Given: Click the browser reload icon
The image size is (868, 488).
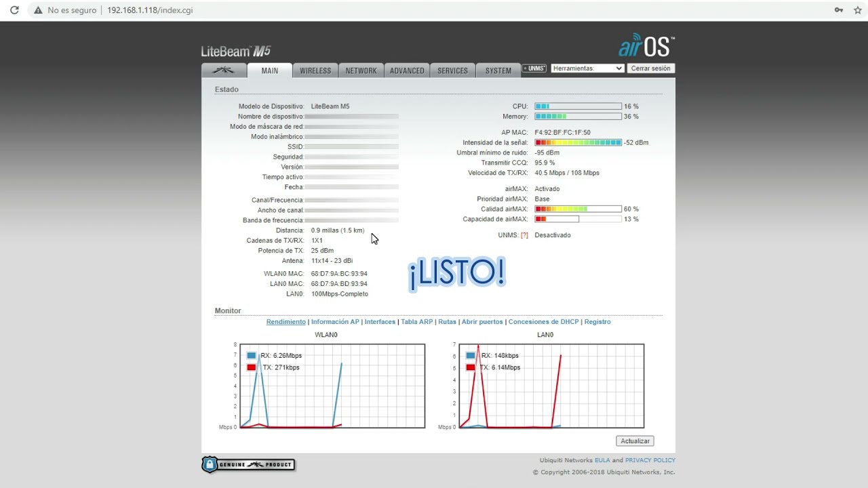Looking at the screenshot, I should click(x=14, y=10).
